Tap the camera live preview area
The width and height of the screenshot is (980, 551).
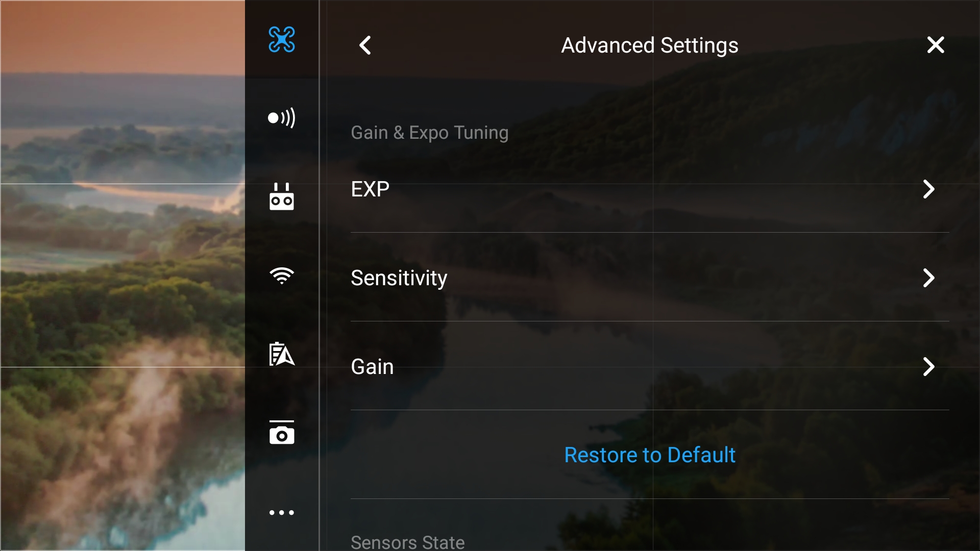122,275
